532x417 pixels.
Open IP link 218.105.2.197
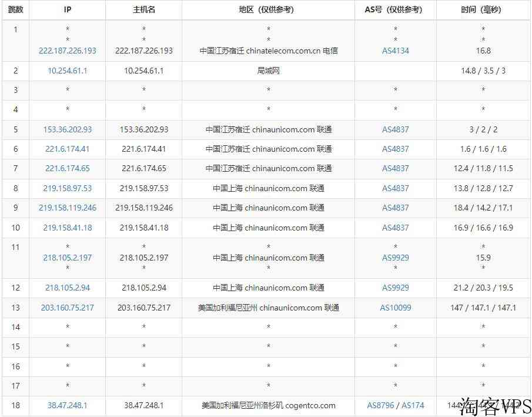pos(68,258)
